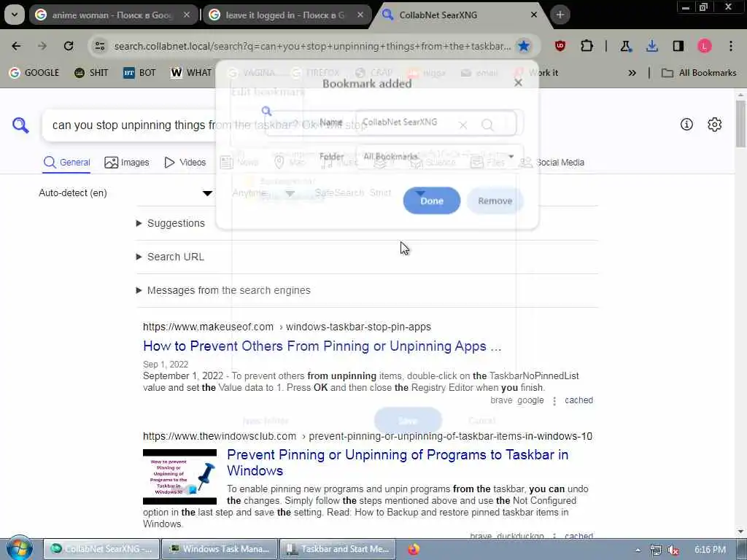
Task: Open Prevent Pinning or Unpinning of Programs result
Action: tap(398, 462)
